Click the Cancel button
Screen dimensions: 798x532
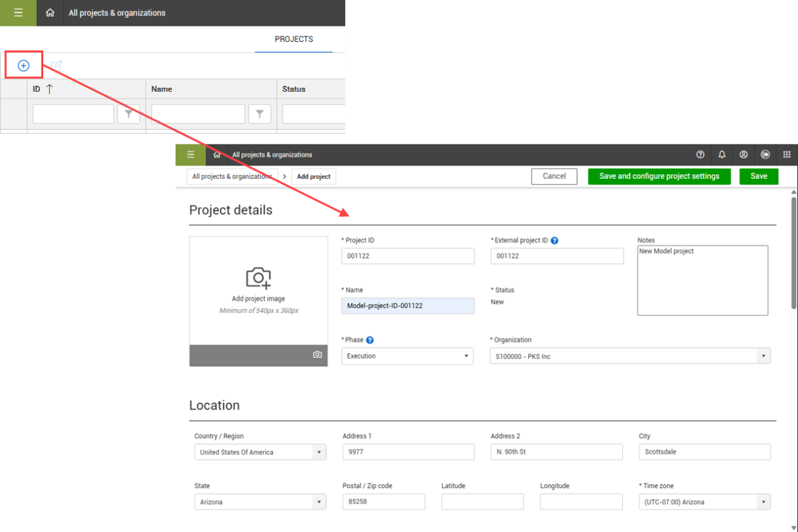pos(554,177)
